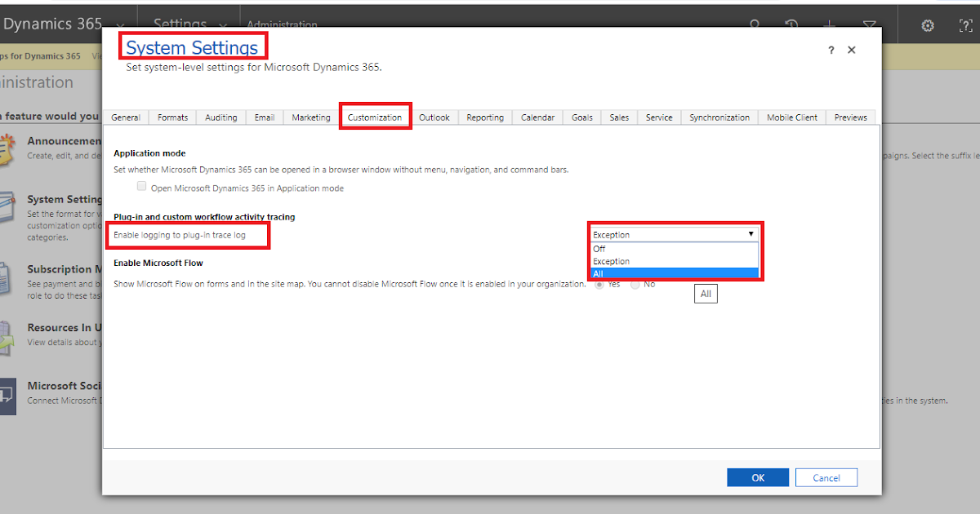980x514 pixels.
Task: Click the OK button
Action: coord(757,477)
